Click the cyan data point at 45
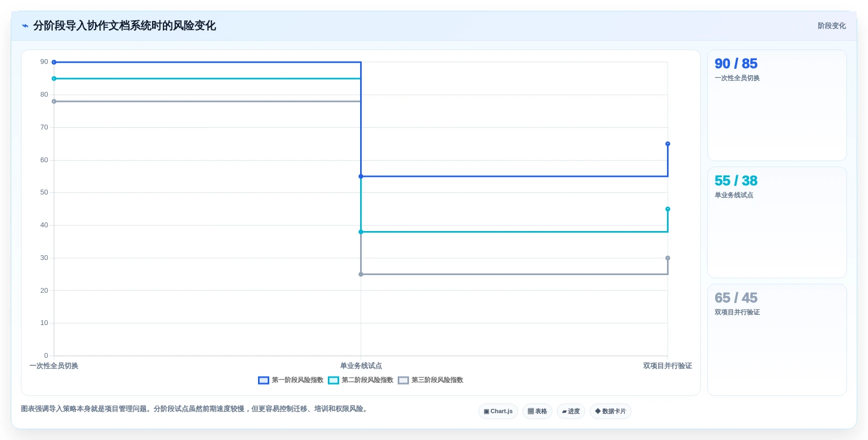 [x=668, y=209]
